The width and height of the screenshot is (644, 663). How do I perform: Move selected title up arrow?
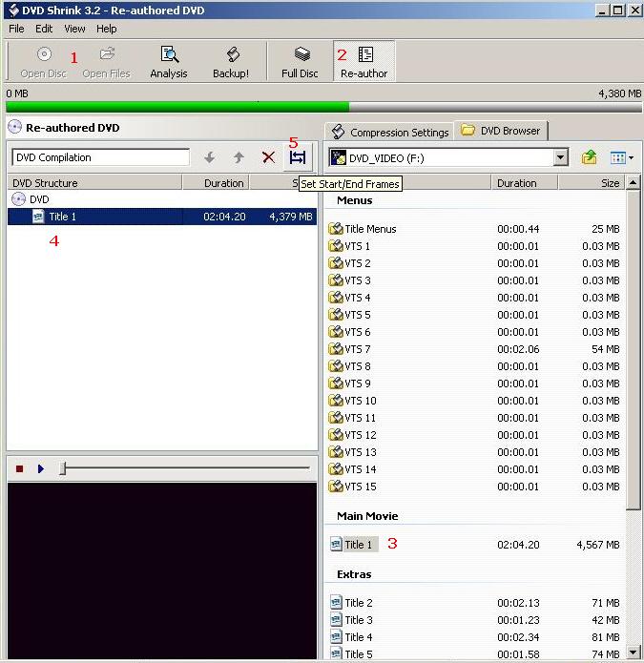[x=239, y=157]
